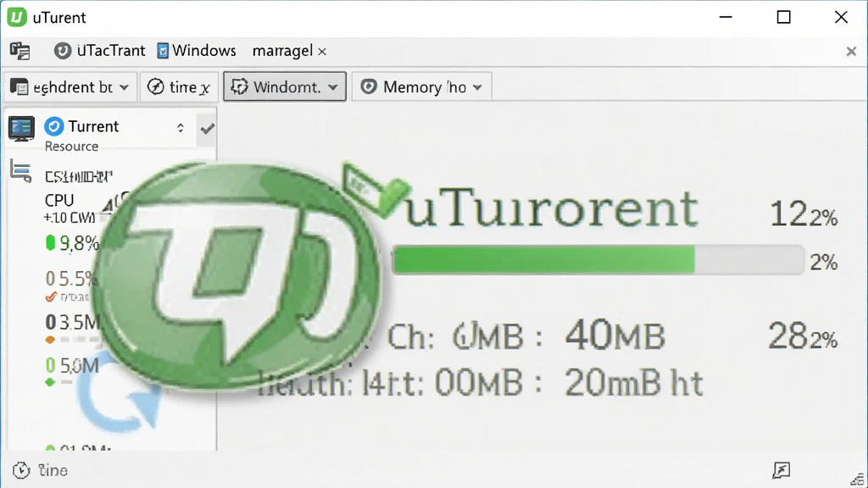This screenshot has height=488, width=868.
Task: Minimize the uTurent window
Action: coord(726,17)
